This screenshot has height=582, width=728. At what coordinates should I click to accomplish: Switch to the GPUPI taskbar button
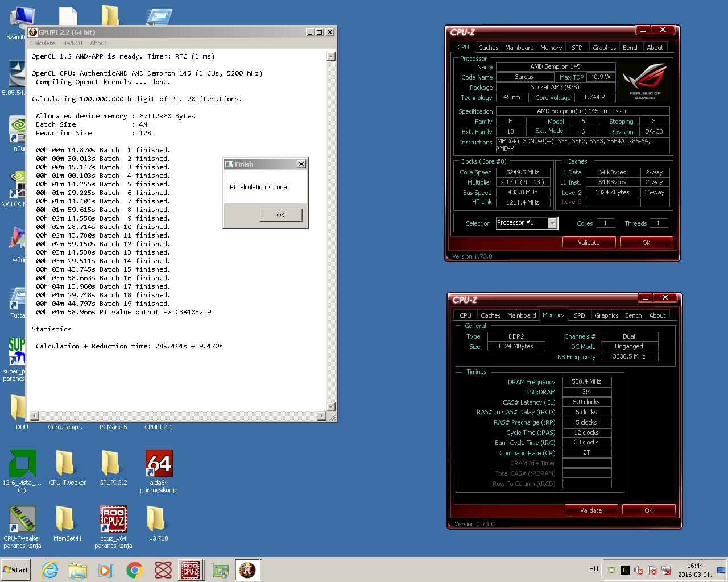247,570
